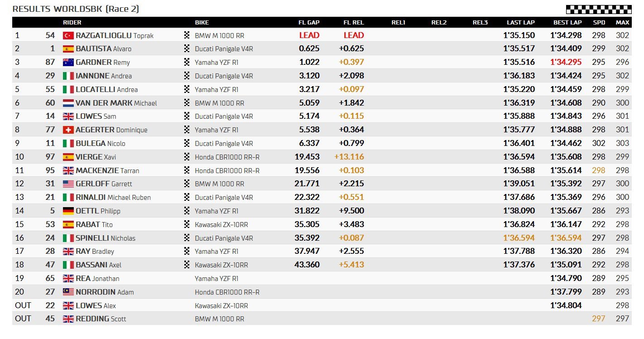Click the MAX speed column header

pyautogui.click(x=622, y=23)
